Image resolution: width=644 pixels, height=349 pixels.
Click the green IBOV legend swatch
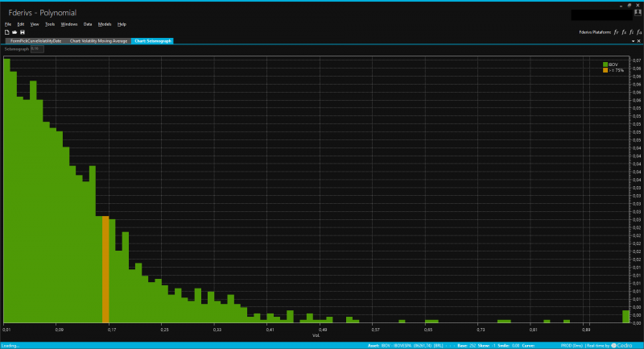605,64
